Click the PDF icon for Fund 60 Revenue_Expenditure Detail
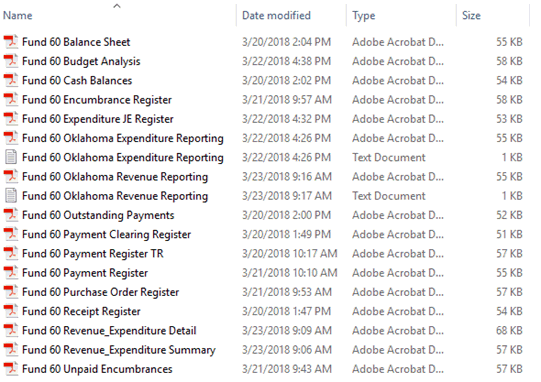Image resolution: width=541 pixels, height=382 pixels. coord(11,331)
